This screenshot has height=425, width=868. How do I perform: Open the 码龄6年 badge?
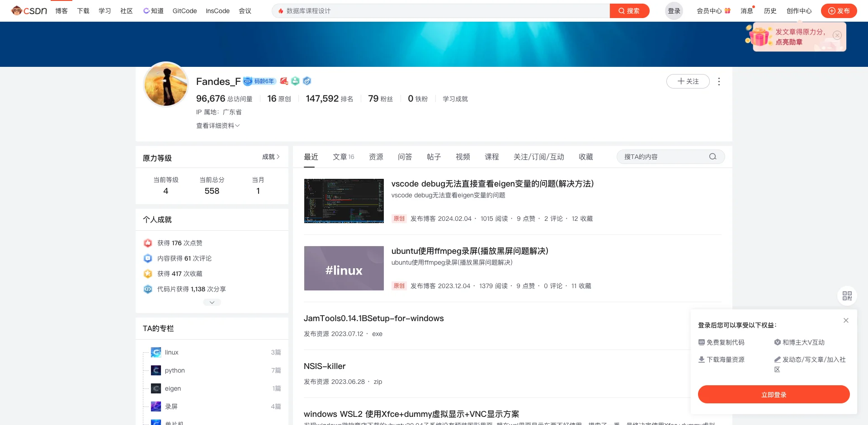(259, 81)
